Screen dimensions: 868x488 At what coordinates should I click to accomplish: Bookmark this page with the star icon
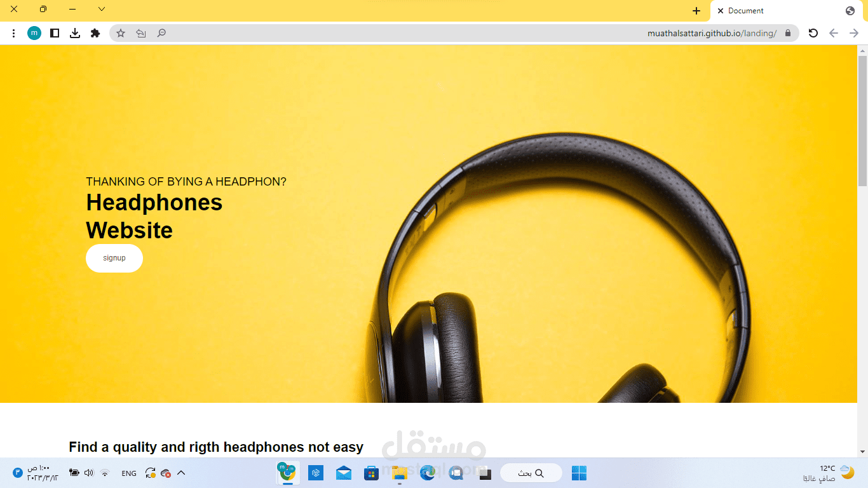coord(121,33)
